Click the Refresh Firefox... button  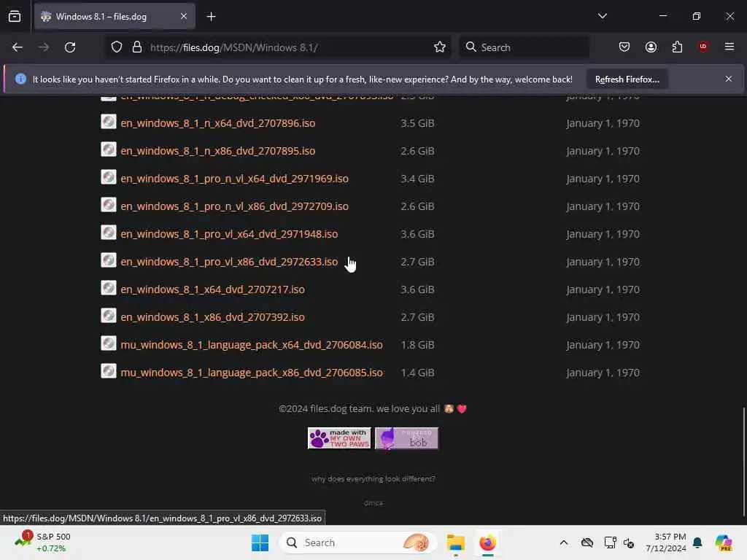[627, 79]
